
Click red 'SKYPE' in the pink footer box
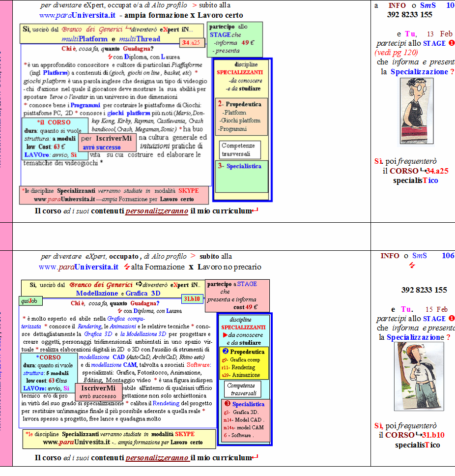click(x=188, y=191)
